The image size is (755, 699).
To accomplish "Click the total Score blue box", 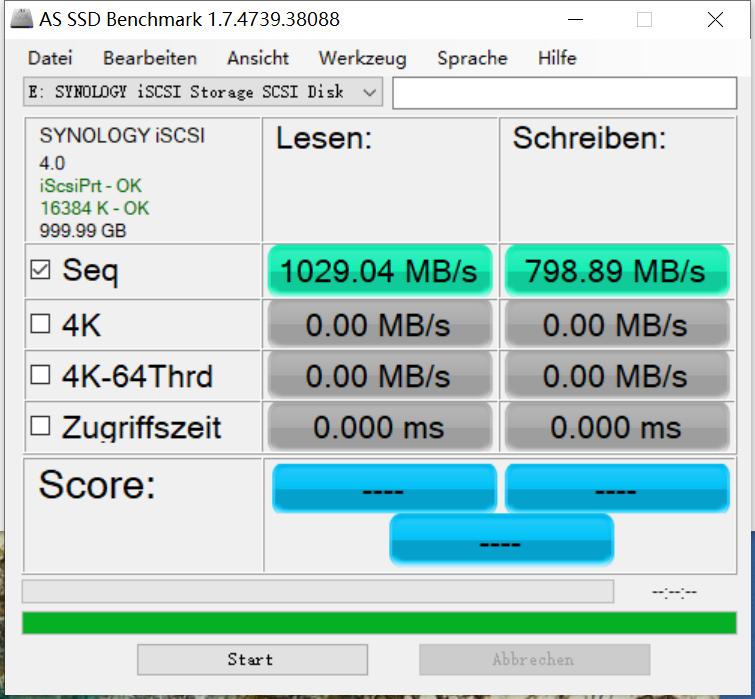I will tap(501, 539).
